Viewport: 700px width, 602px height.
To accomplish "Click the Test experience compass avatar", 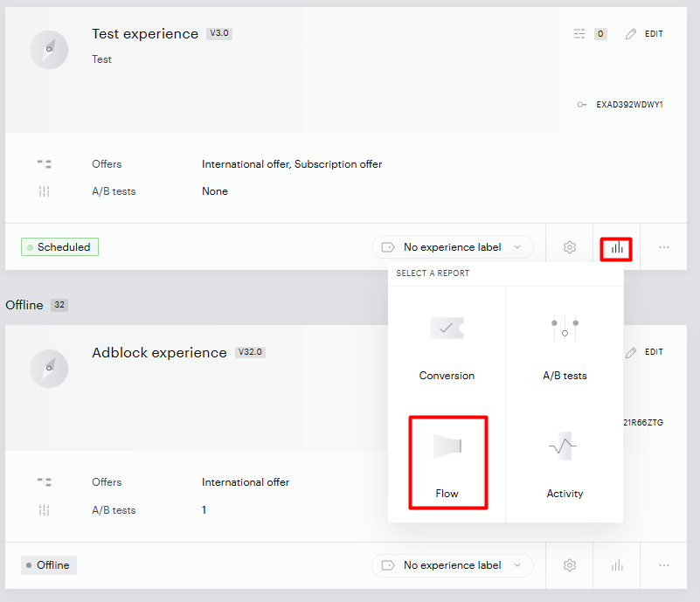I will 49,50.
